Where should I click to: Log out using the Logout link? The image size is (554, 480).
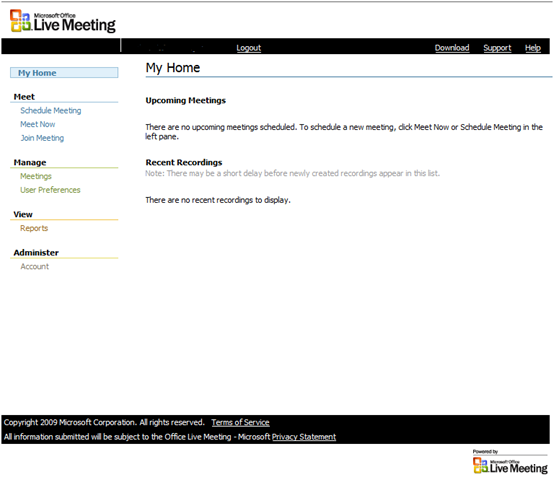(248, 48)
